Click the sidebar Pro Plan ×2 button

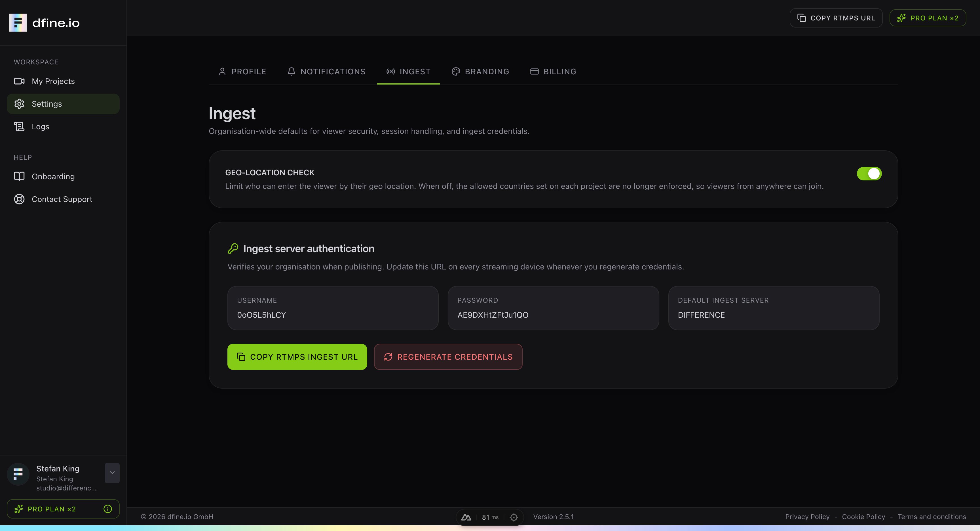pos(63,509)
